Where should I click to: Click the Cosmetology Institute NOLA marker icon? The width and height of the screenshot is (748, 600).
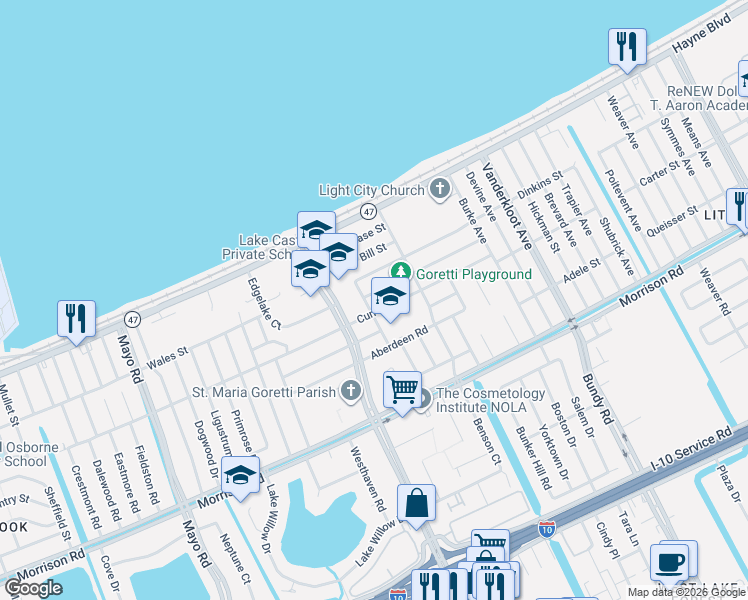423,399
